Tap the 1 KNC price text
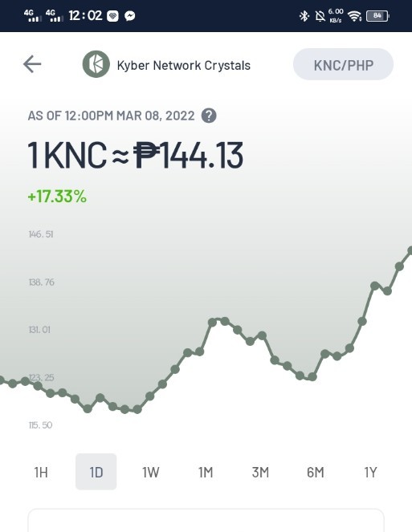Viewport: 412px width, 532px height. [x=136, y=156]
